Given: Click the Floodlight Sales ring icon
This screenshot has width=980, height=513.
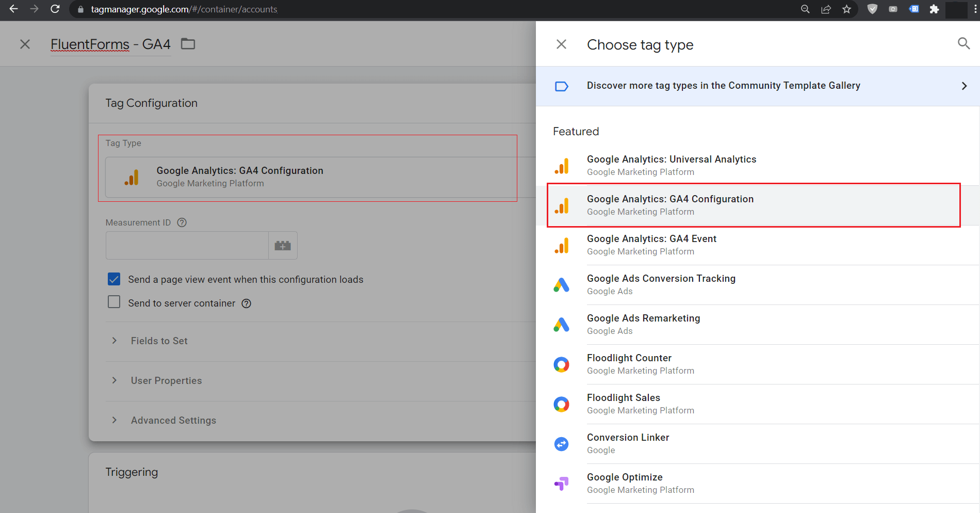Looking at the screenshot, I should pos(561,405).
